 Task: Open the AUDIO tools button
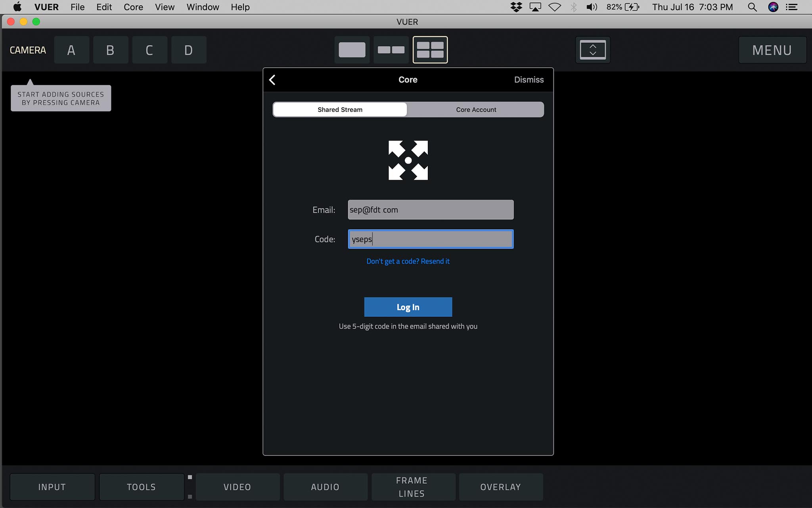(325, 487)
